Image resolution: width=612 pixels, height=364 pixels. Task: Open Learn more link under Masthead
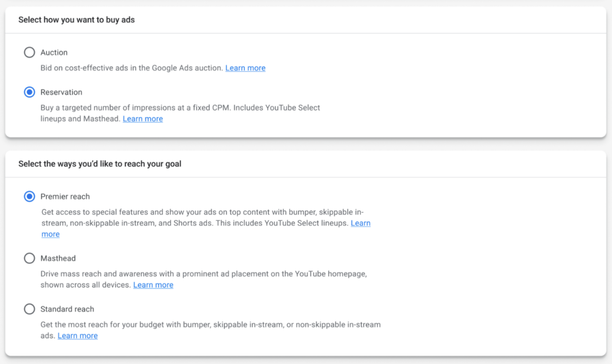[153, 285]
